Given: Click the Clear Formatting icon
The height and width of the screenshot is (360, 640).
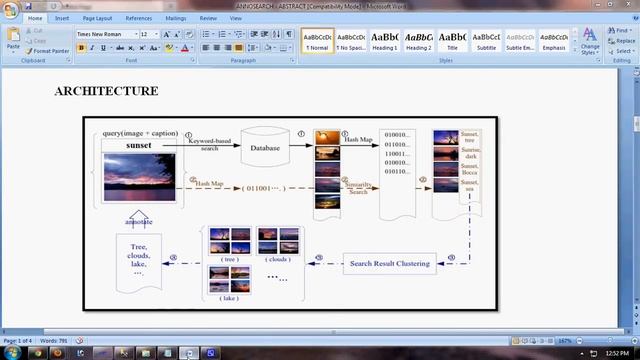Looking at the screenshot, I should coord(189,35).
